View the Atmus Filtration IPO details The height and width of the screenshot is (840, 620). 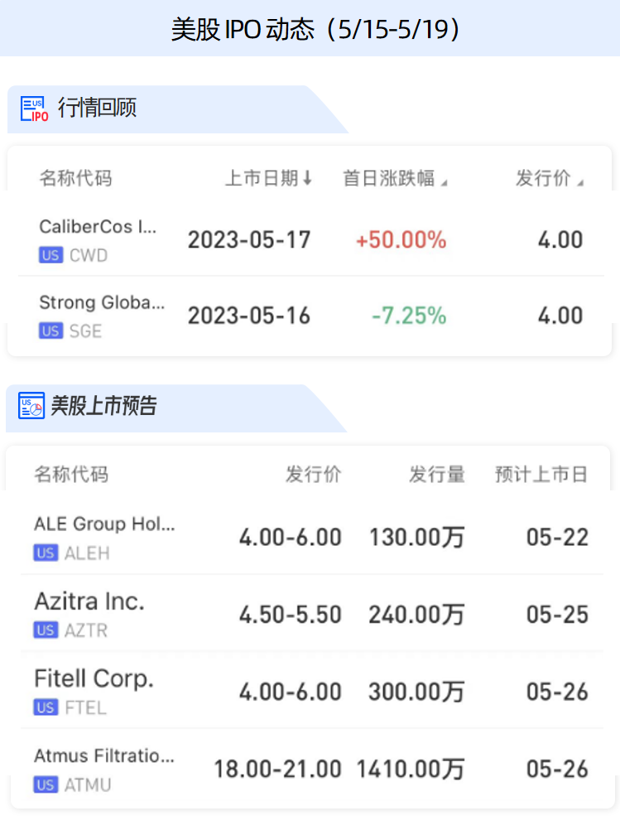pos(104,756)
